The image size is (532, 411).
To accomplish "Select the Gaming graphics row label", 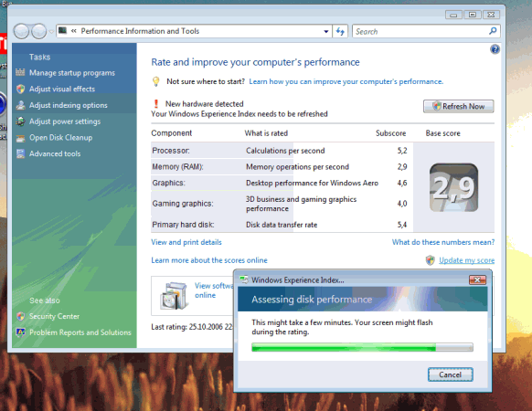I will [183, 204].
